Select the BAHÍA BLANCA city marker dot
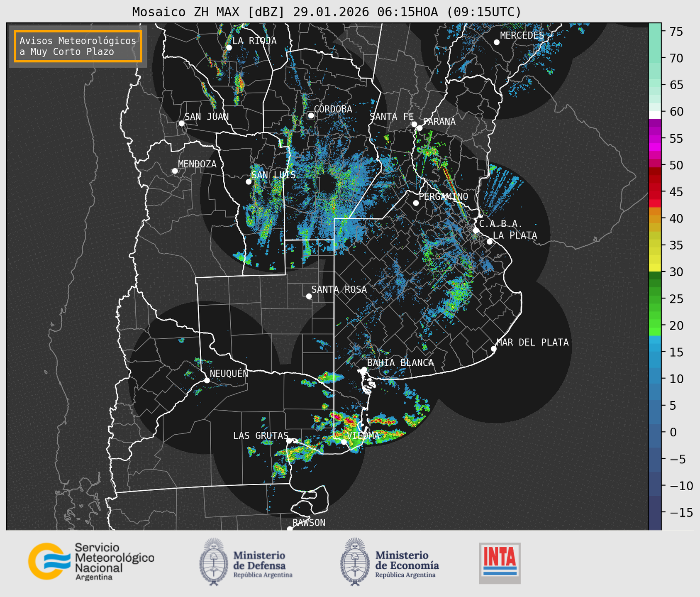Screen dimensions: 700x597 364,369
